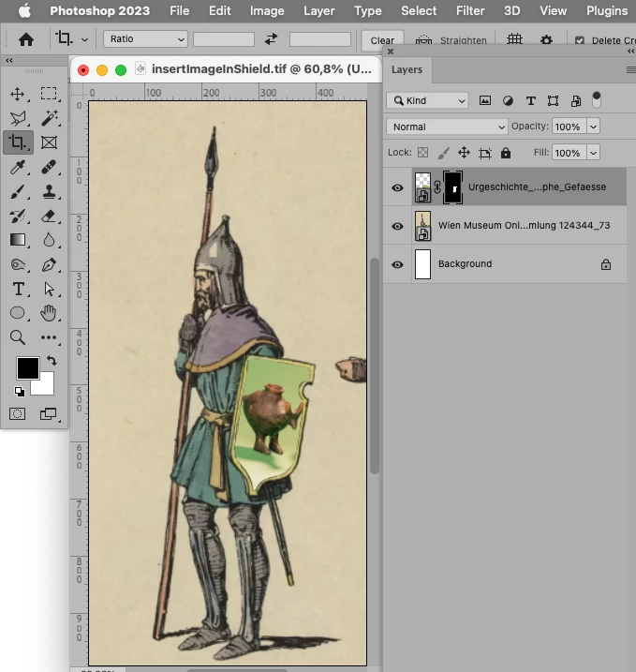
Task: Swap crop width and height values
Action: click(x=272, y=39)
